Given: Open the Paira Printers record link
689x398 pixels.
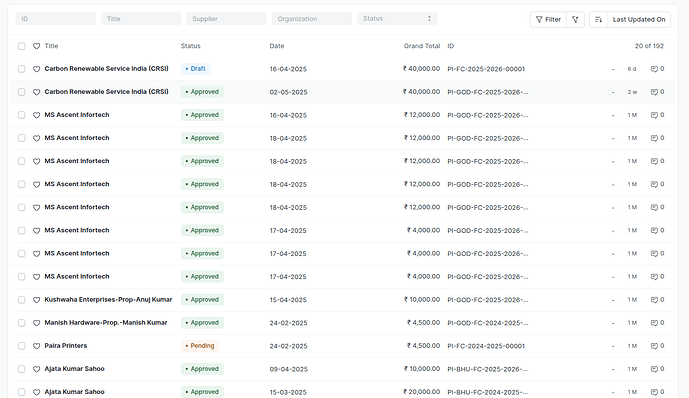Looking at the screenshot, I should pyautogui.click(x=66, y=346).
